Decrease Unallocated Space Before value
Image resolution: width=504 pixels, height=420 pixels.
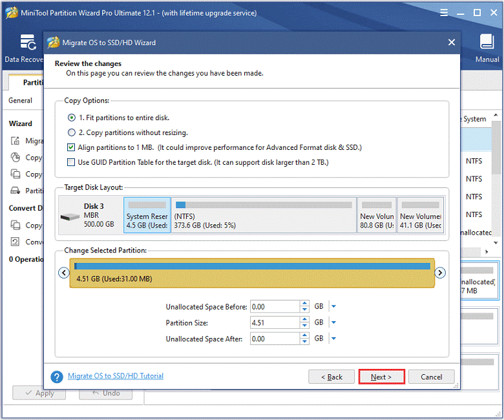(x=304, y=310)
